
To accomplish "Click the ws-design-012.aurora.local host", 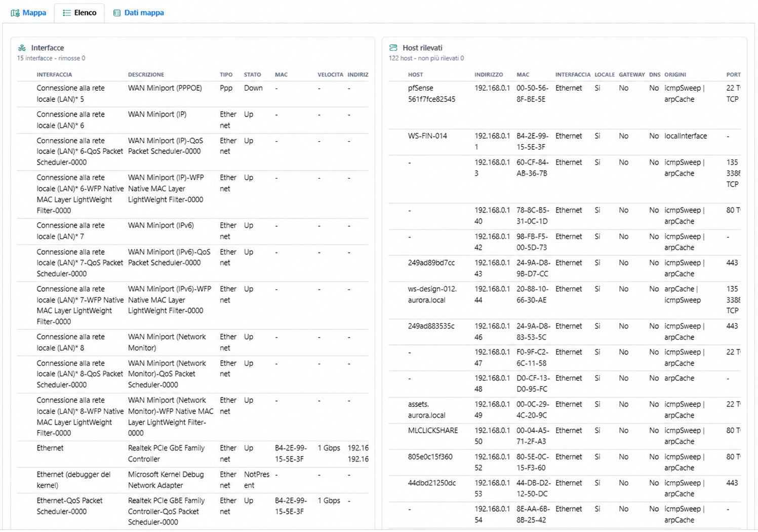I will 432,295.
